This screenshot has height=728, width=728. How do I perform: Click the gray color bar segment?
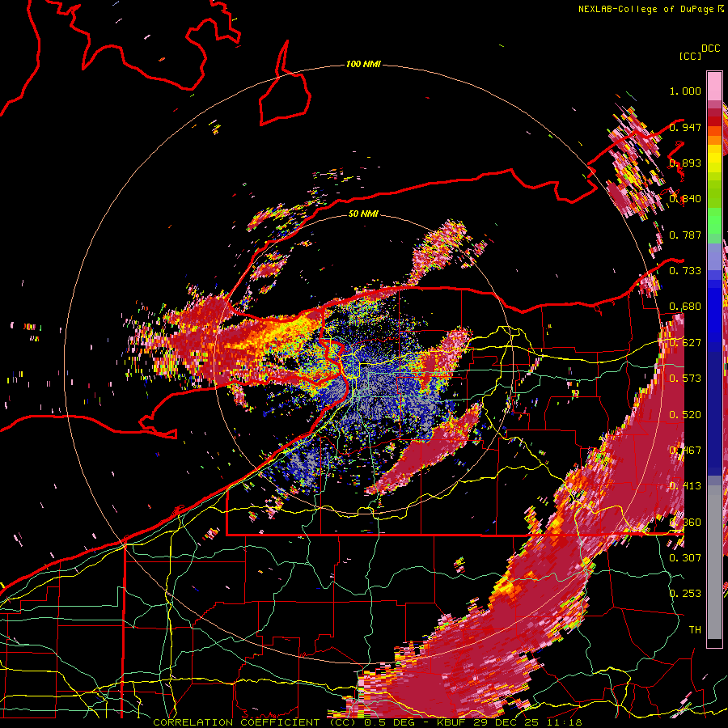pos(714,562)
